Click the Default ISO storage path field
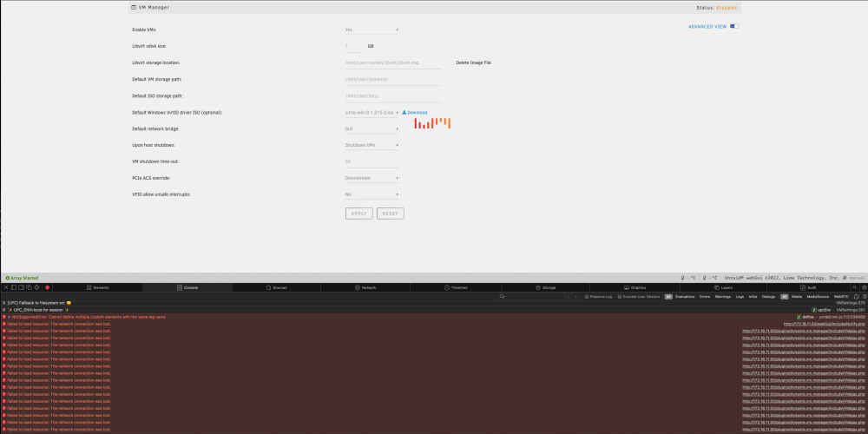The width and height of the screenshot is (868, 434). (x=392, y=95)
